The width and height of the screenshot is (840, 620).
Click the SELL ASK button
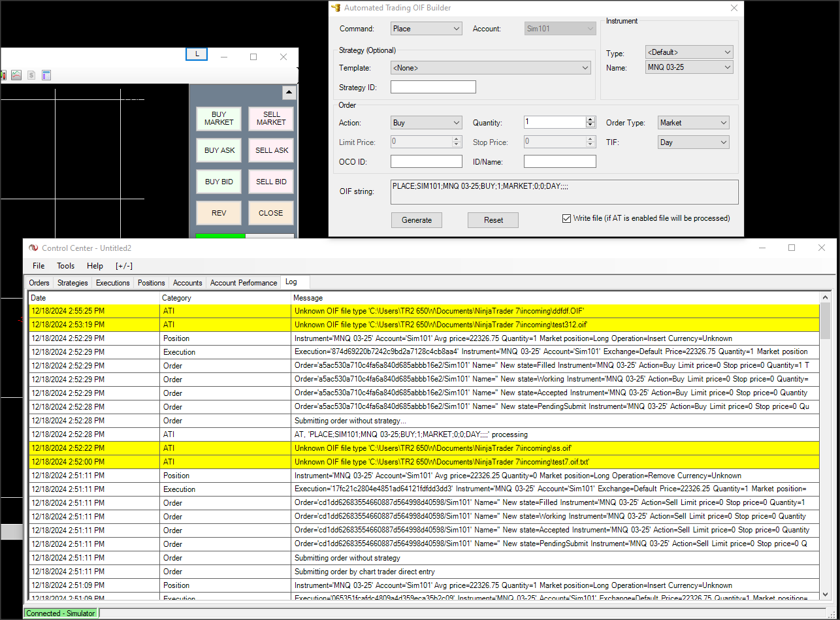(271, 150)
